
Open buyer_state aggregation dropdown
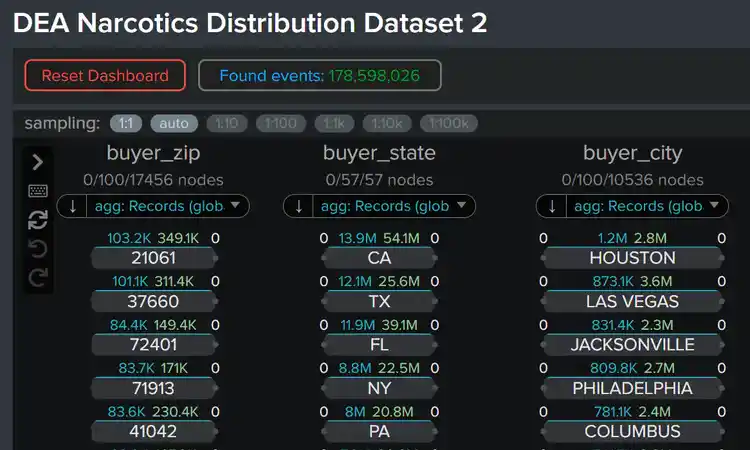393,207
